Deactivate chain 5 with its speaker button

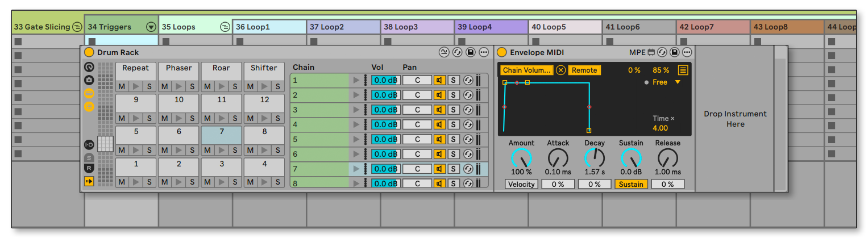tap(439, 139)
